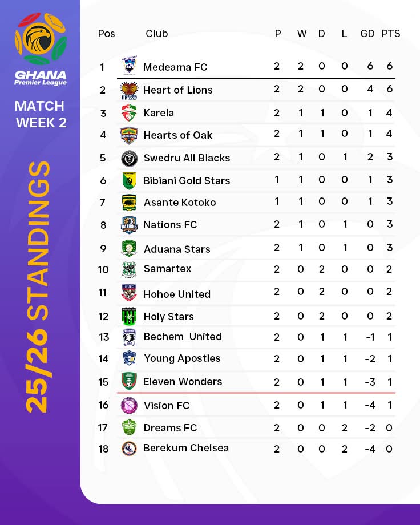Click the Heart of Lions club crest
This screenshot has height=525, width=420.
click(x=129, y=90)
